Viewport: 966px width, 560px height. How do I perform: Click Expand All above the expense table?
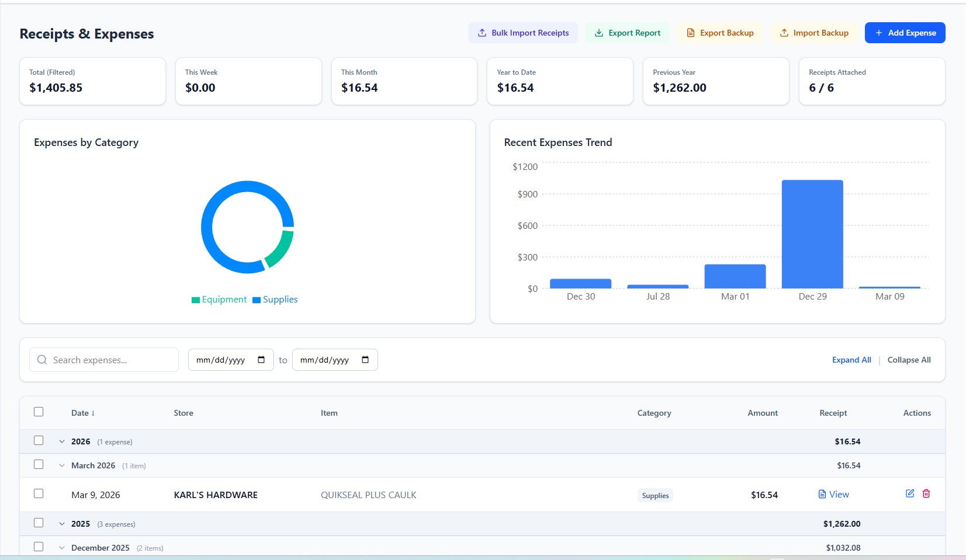[851, 360]
